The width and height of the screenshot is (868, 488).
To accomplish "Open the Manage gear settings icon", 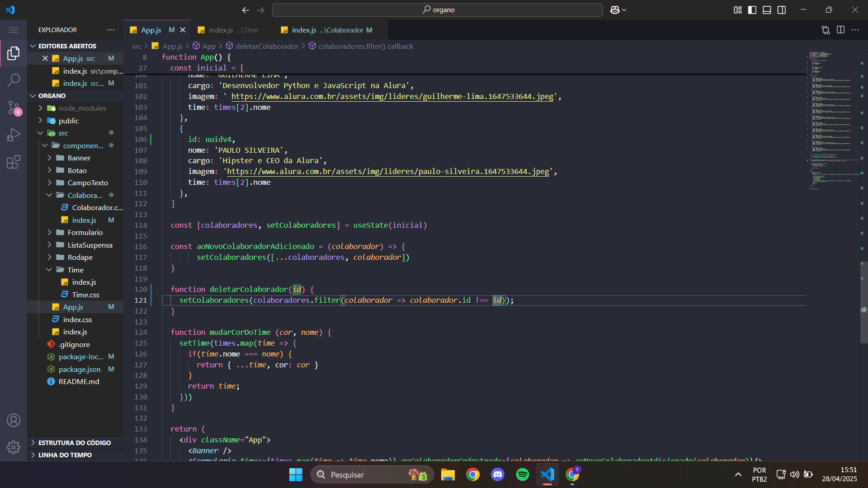I will 14,447.
